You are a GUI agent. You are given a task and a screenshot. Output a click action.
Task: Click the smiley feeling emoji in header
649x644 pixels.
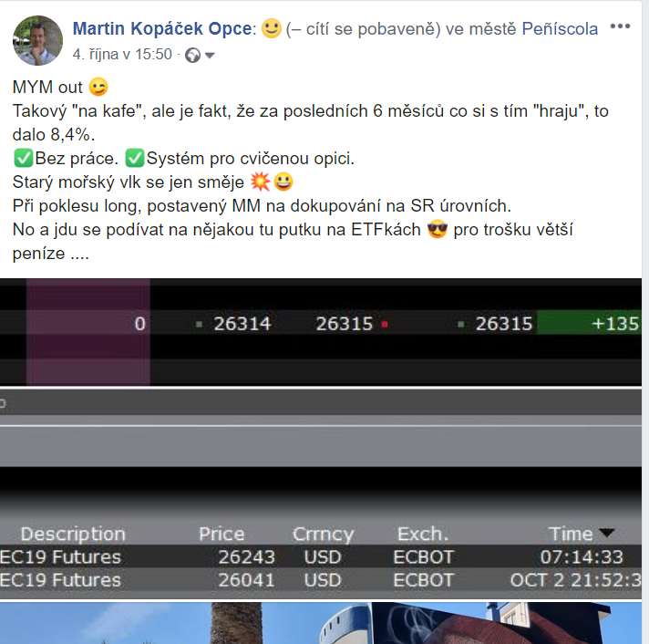[272, 28]
